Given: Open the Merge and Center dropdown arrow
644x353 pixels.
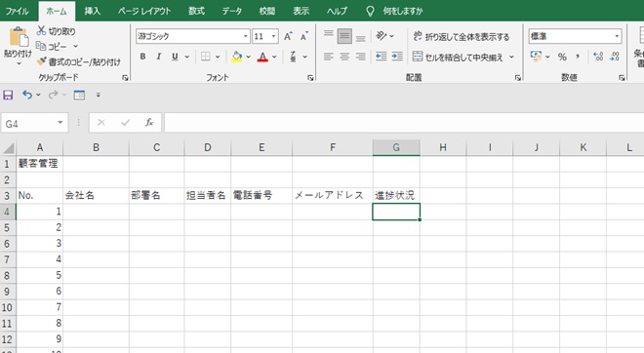Looking at the screenshot, I should pos(511,58).
